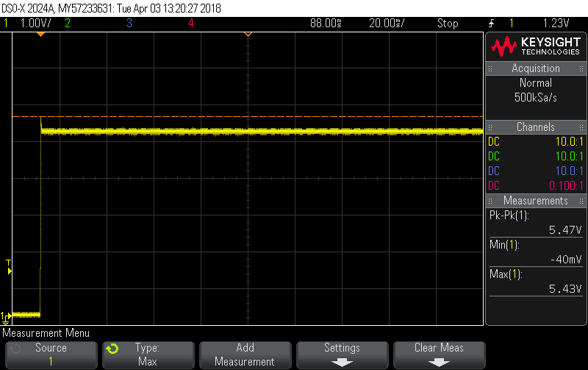Select channel 1 scale 1.00V/
This screenshot has height=370, width=588.
(35, 24)
